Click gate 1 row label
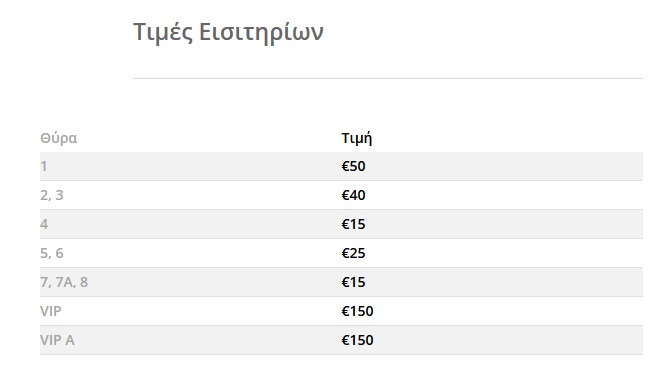Viewport: 670px width, 383px height. tap(44, 166)
